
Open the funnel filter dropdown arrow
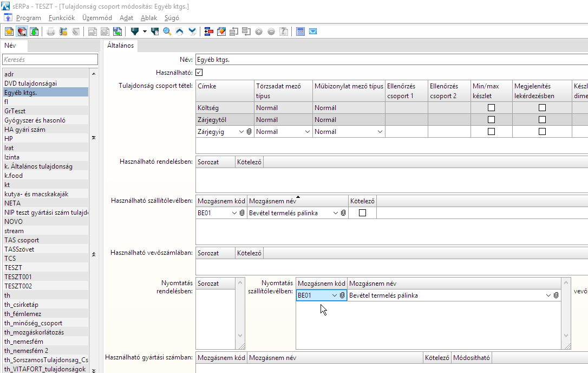pyautogui.click(x=145, y=31)
